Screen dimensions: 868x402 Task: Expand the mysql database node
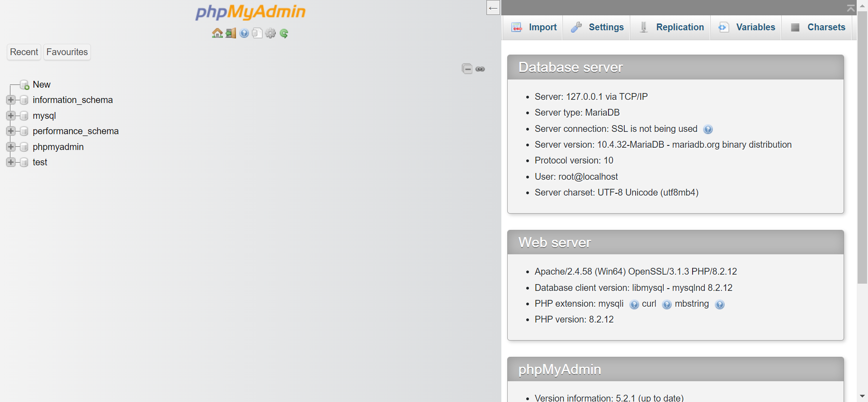[x=11, y=116]
